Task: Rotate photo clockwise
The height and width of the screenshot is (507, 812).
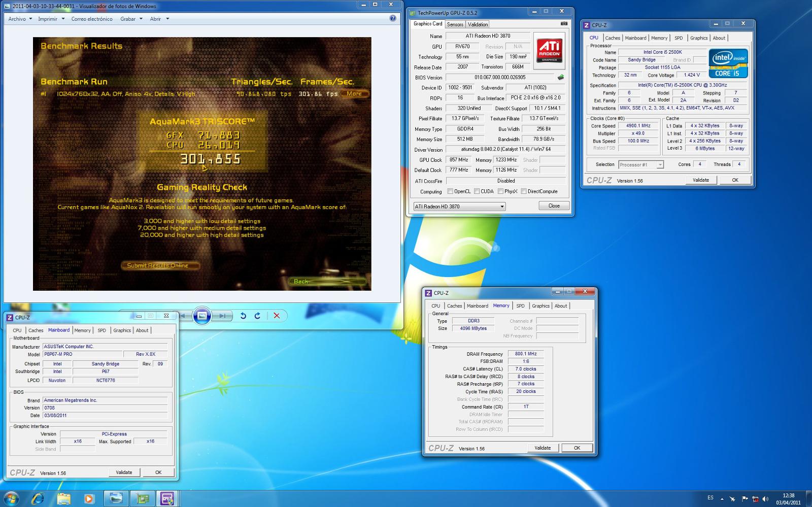Action: tap(257, 316)
